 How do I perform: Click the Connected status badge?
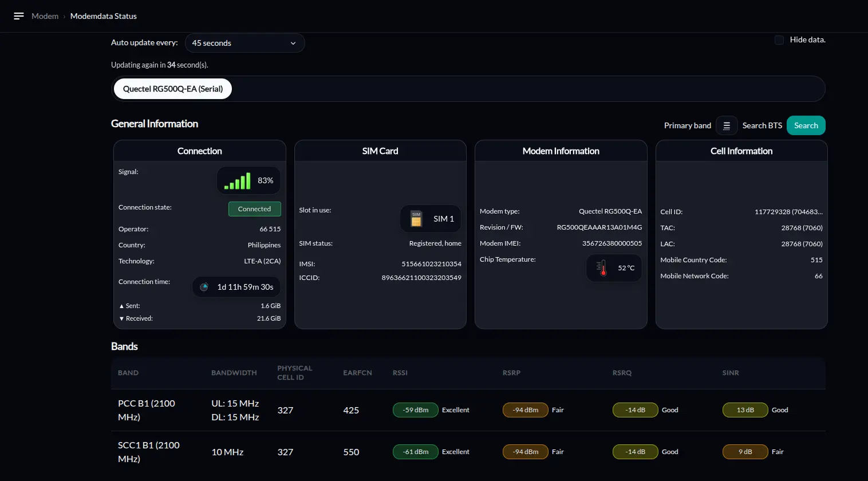coord(255,209)
